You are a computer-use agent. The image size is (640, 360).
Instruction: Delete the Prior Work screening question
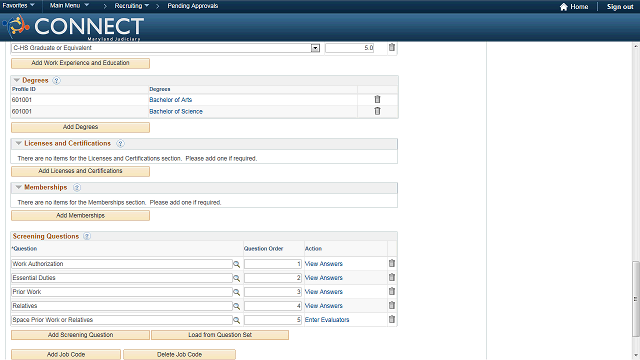click(x=392, y=291)
